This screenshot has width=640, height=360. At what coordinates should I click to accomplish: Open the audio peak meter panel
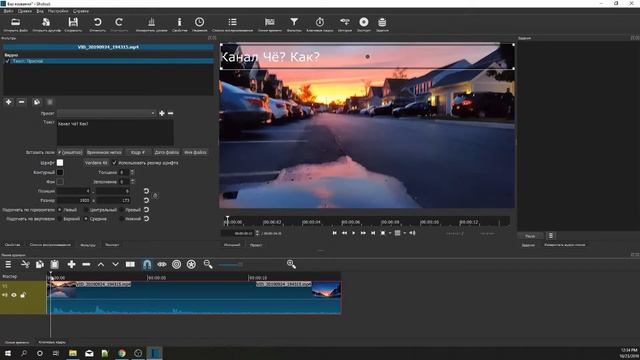(x=151, y=22)
